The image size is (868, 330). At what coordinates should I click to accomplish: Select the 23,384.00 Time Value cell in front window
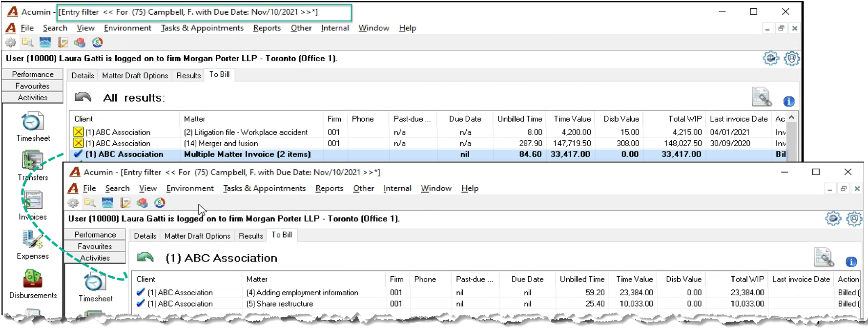[636, 292]
